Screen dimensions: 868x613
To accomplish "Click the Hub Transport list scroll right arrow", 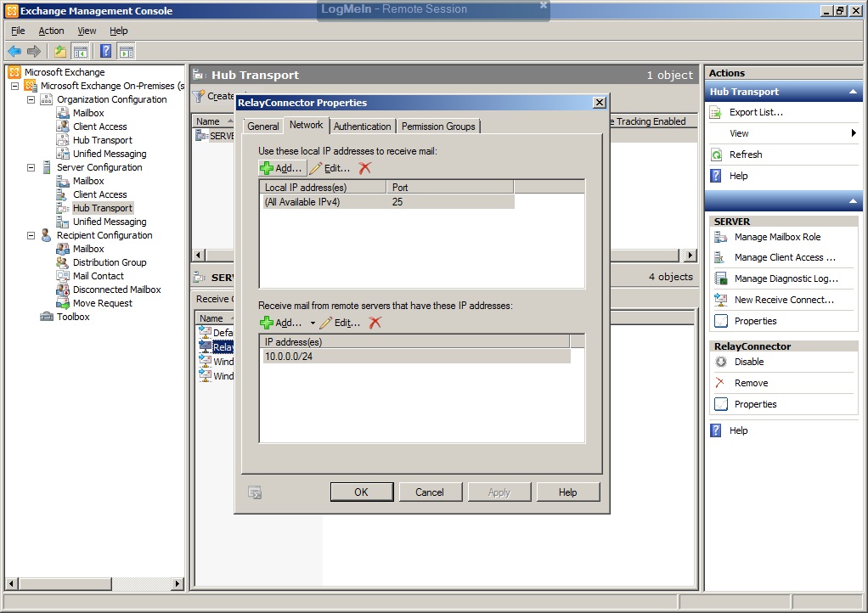I will [x=690, y=255].
